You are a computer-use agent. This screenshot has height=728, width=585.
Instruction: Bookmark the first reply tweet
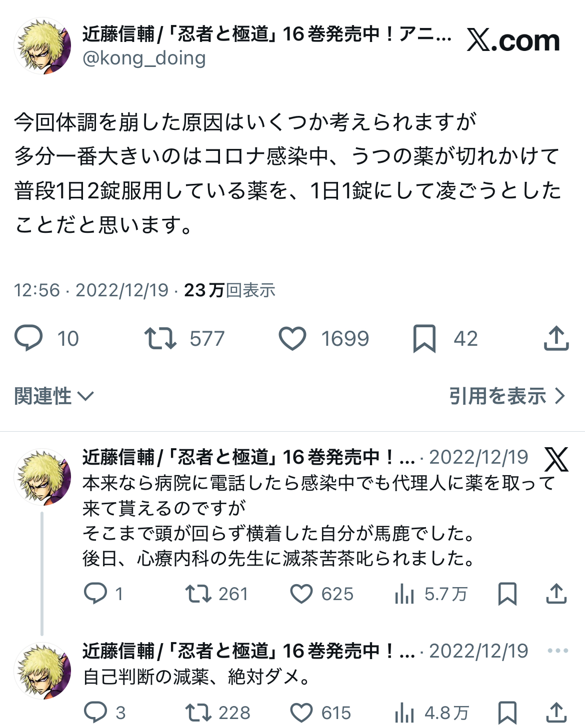coord(507,594)
